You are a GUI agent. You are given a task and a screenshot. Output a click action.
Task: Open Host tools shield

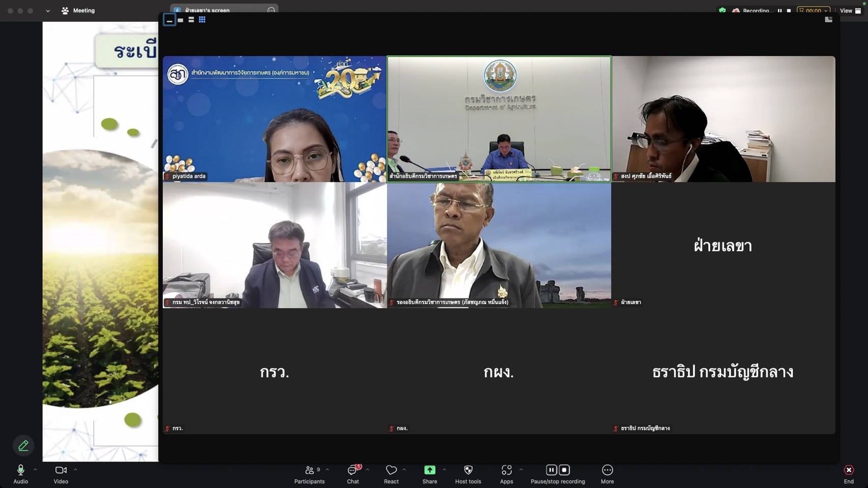pos(468,471)
